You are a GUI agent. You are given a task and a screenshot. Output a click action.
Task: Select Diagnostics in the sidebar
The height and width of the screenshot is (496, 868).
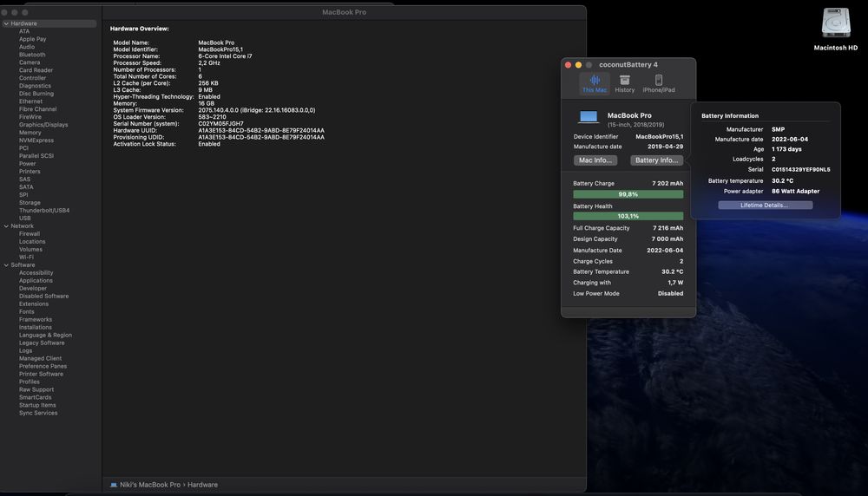tap(35, 86)
